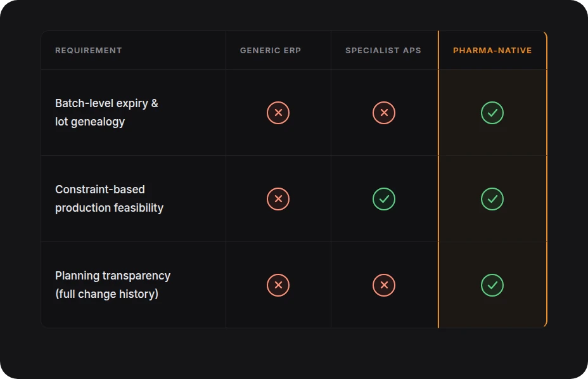Click the Pharma-Native checkmark for Constraint-based feasibility
The height and width of the screenshot is (379, 588).
pos(492,199)
